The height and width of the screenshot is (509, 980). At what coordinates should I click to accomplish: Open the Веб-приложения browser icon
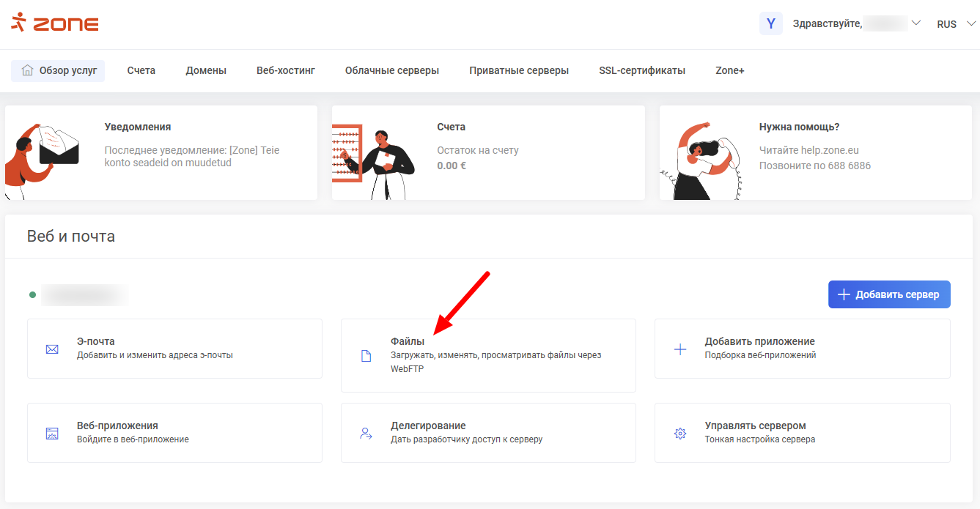point(52,433)
